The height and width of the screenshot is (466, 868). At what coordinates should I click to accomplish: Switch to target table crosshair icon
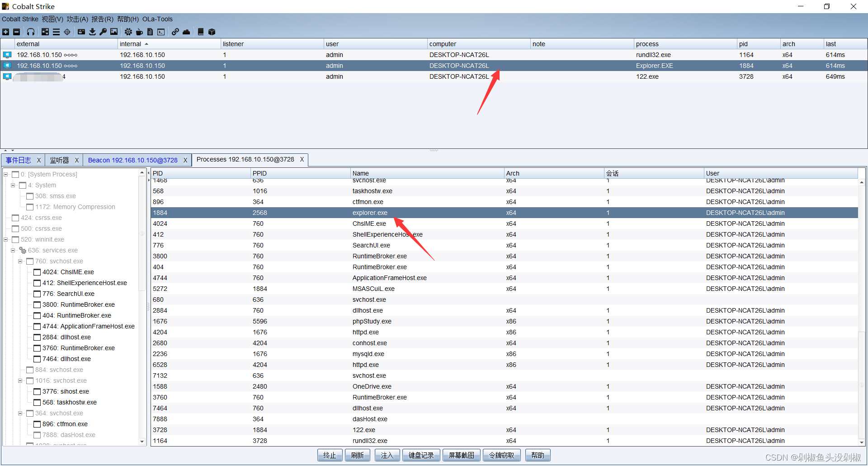click(x=67, y=32)
